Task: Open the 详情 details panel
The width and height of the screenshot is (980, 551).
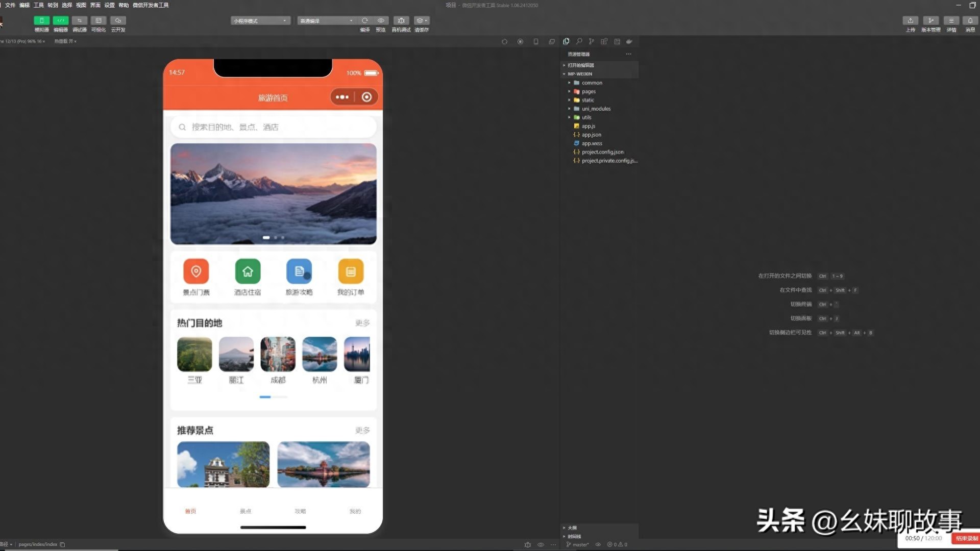Action: tap(951, 20)
